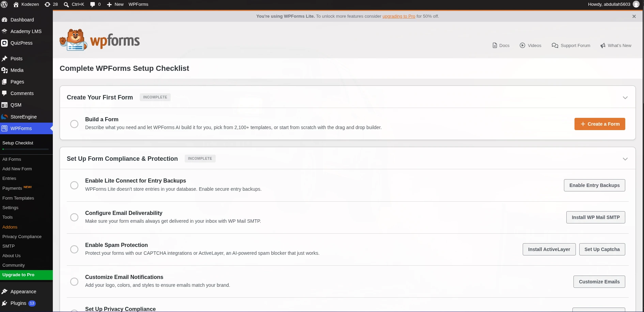
Task: Toggle Configure Email Deliverability step circle
Action: [x=74, y=217]
